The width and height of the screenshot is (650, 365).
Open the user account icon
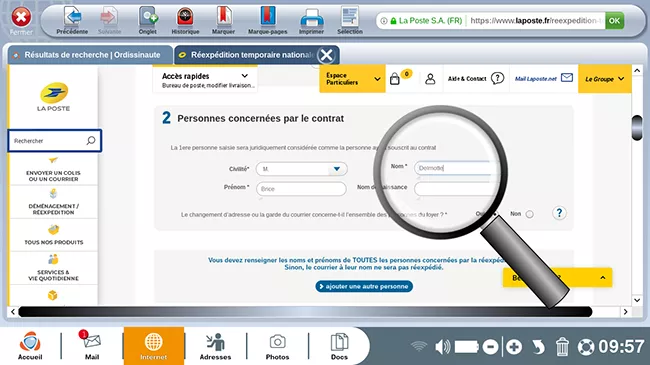tap(430, 79)
